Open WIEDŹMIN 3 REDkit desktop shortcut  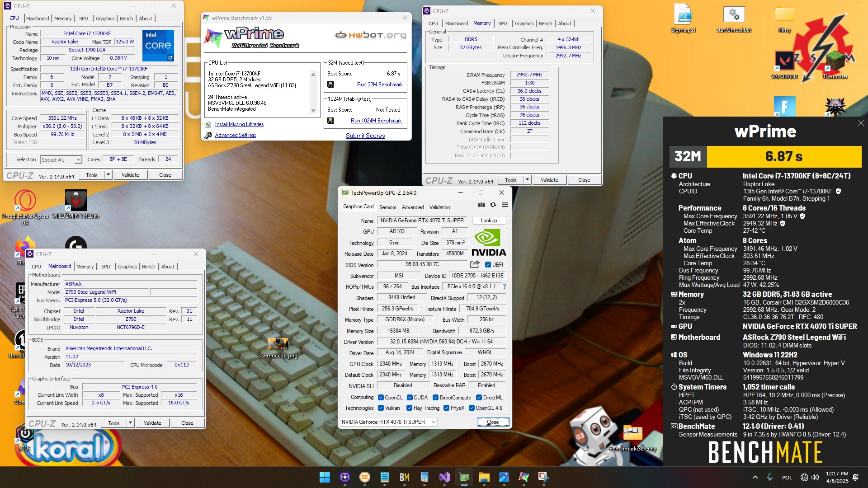pyautogui.click(x=76, y=204)
